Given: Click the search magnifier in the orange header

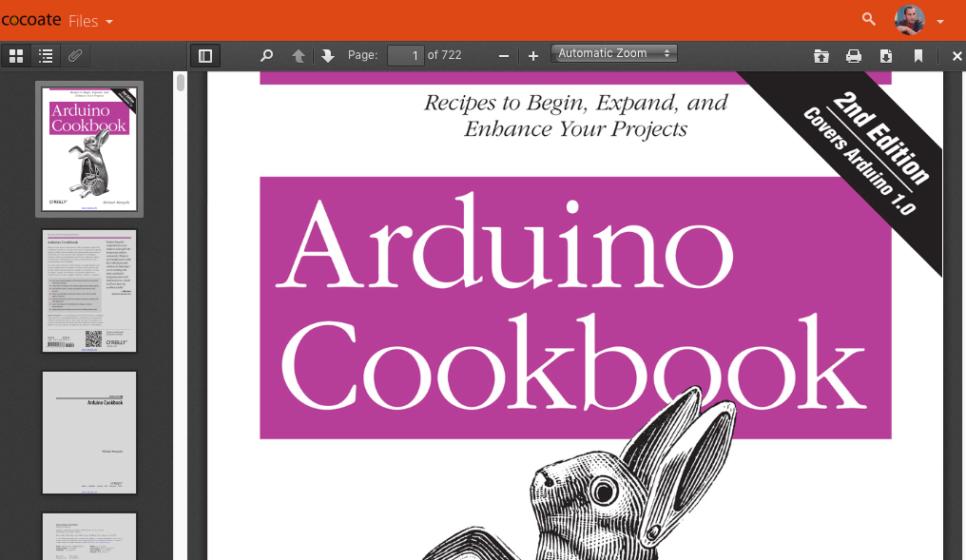Looking at the screenshot, I should click(x=869, y=20).
